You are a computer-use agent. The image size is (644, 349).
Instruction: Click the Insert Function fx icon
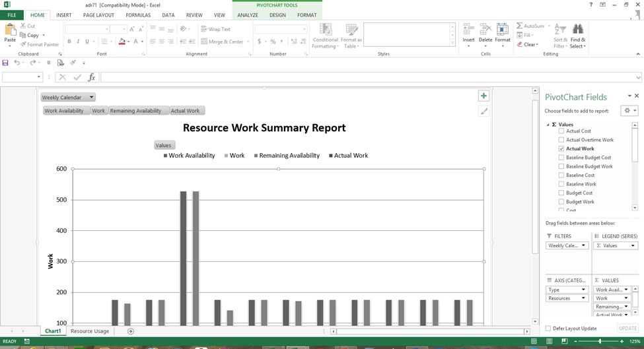(x=92, y=77)
